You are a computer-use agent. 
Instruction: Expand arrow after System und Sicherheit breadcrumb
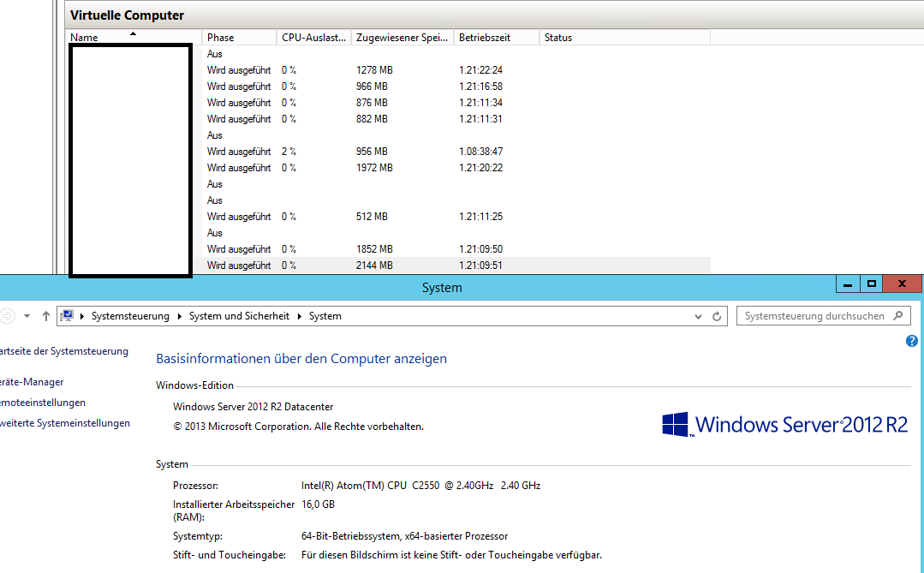(300, 316)
